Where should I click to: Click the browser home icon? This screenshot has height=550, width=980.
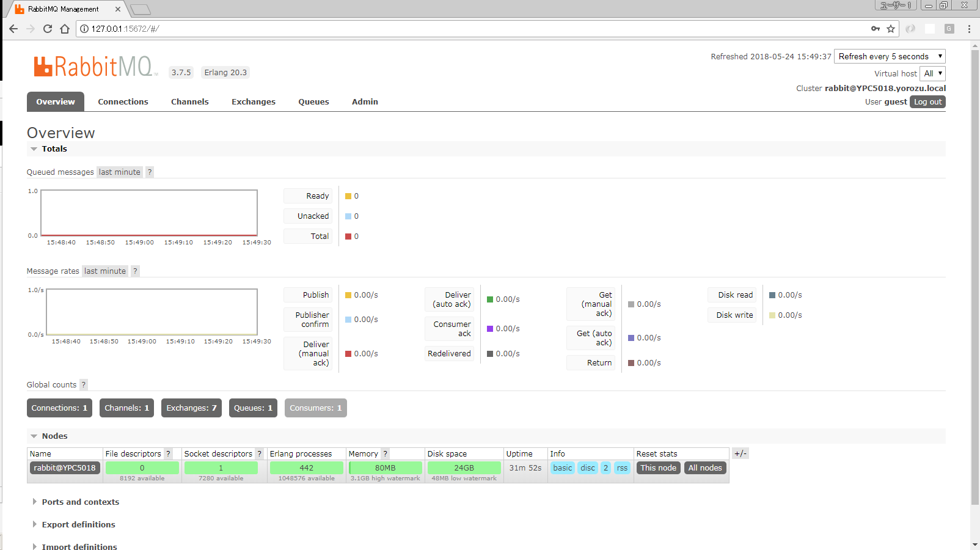pos(65,29)
